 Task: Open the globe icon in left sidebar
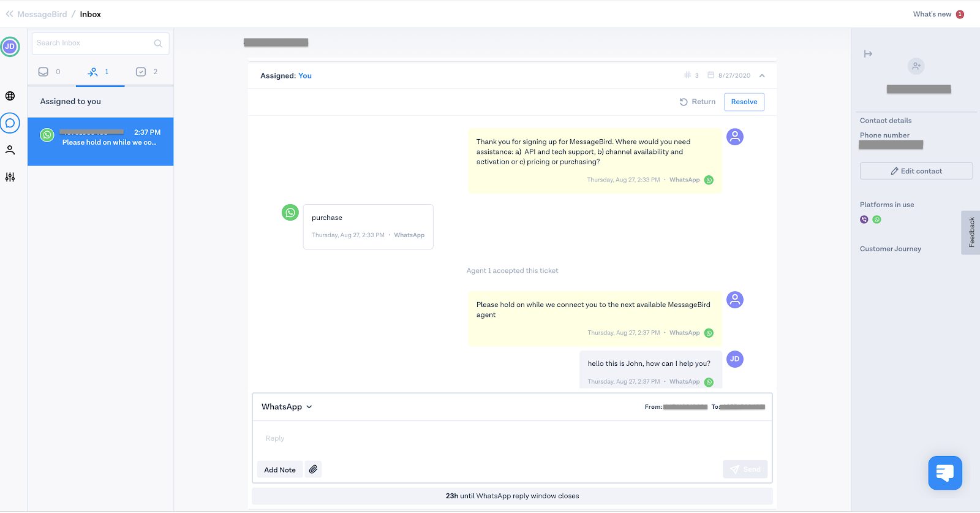10,96
